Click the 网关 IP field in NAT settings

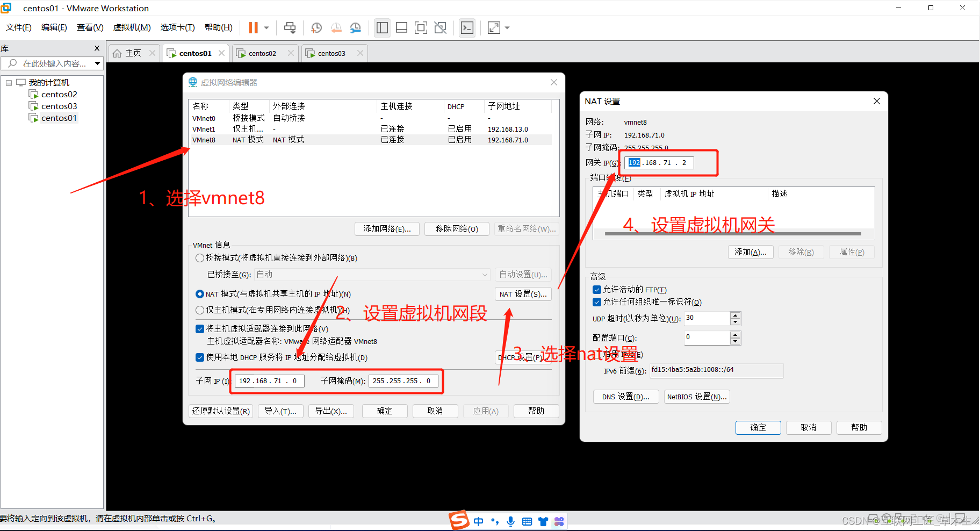click(659, 163)
